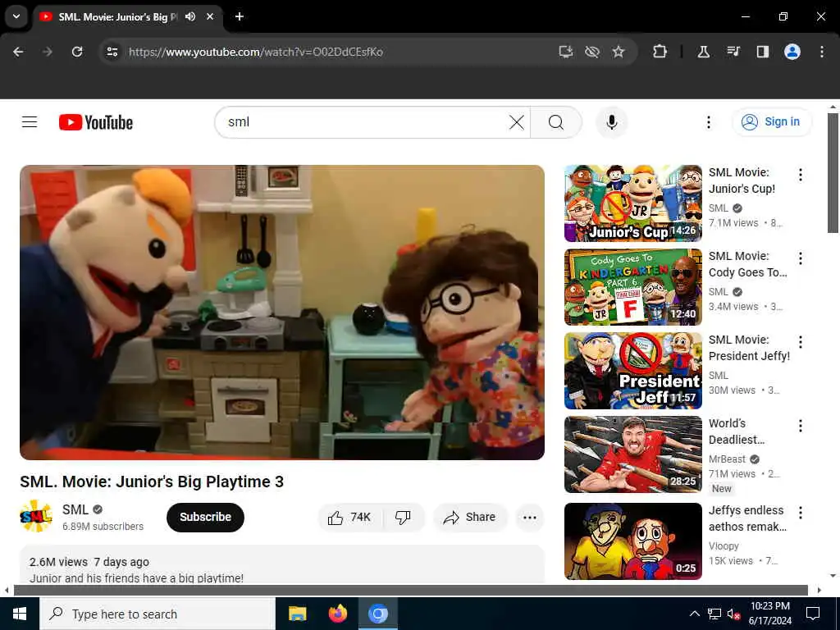Open browser extensions puzzle icon
840x630 pixels.
tap(660, 52)
